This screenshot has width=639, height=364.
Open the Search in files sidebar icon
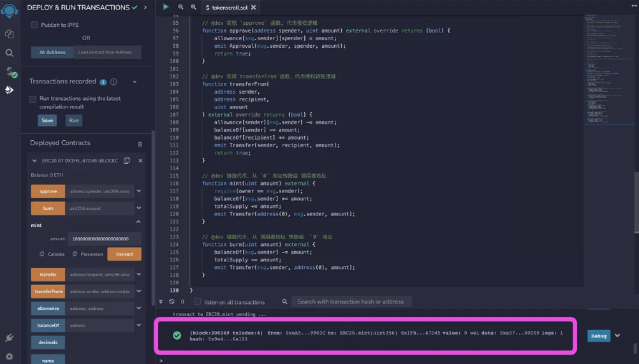point(9,53)
